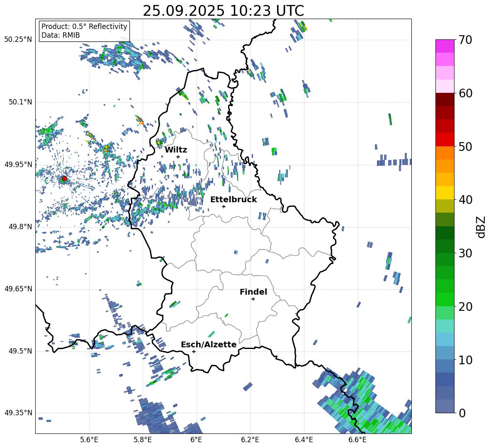
Task: Click the bright green colorbar segment above 20
Action: point(445,299)
